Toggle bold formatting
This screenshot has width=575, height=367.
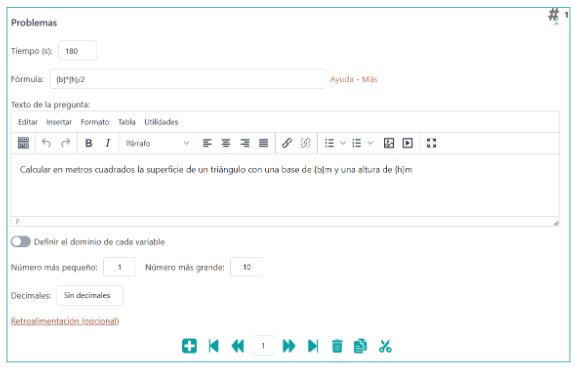[88, 143]
